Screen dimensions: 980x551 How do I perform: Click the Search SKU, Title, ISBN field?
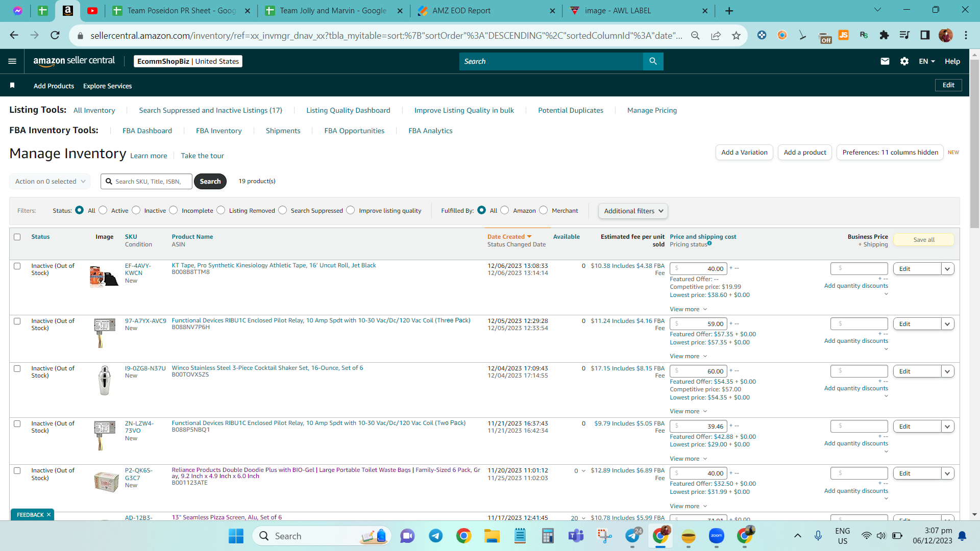click(x=146, y=181)
